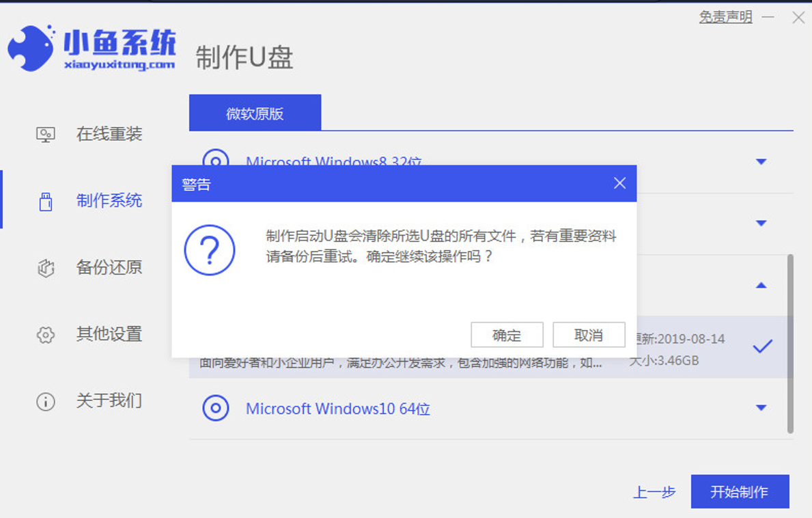Expand the Microsoft Windows8 32位 dropdown arrow
Viewport: 812px width, 518px height.
coord(761,162)
